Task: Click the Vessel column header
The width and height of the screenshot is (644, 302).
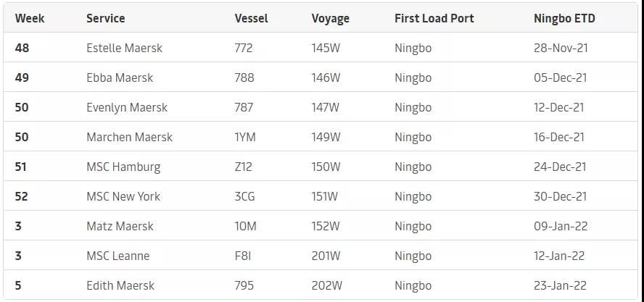Action: (x=251, y=18)
